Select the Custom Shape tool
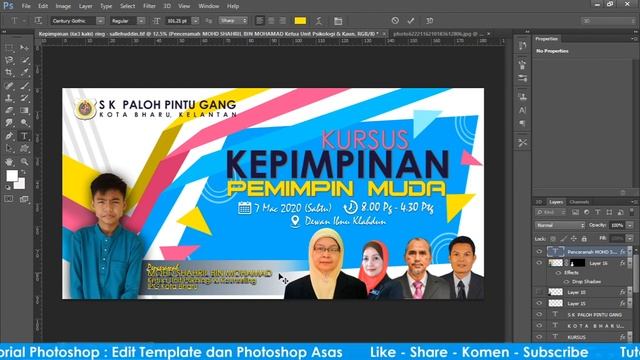 coord(24,149)
